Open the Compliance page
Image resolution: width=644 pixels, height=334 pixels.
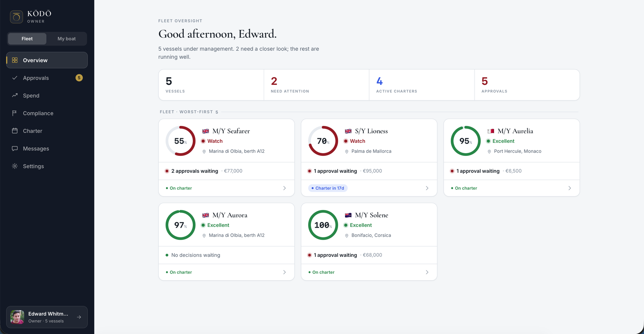pos(47,113)
